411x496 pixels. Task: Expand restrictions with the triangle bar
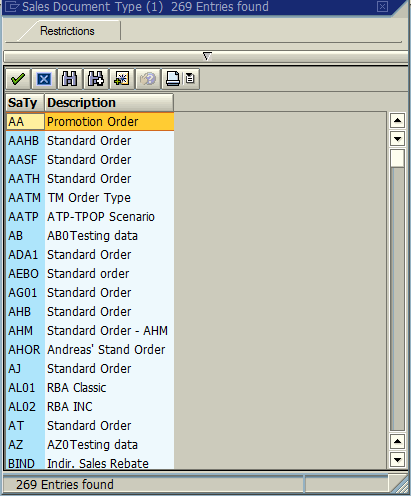click(x=206, y=56)
